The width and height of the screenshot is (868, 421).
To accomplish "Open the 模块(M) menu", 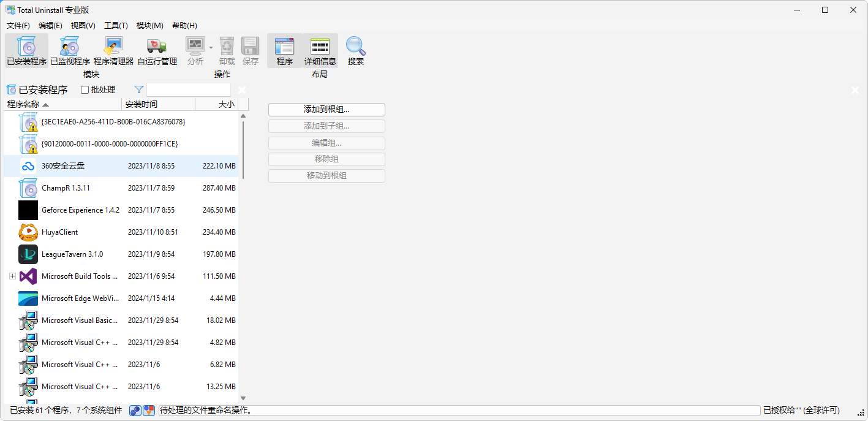I will pos(149,26).
